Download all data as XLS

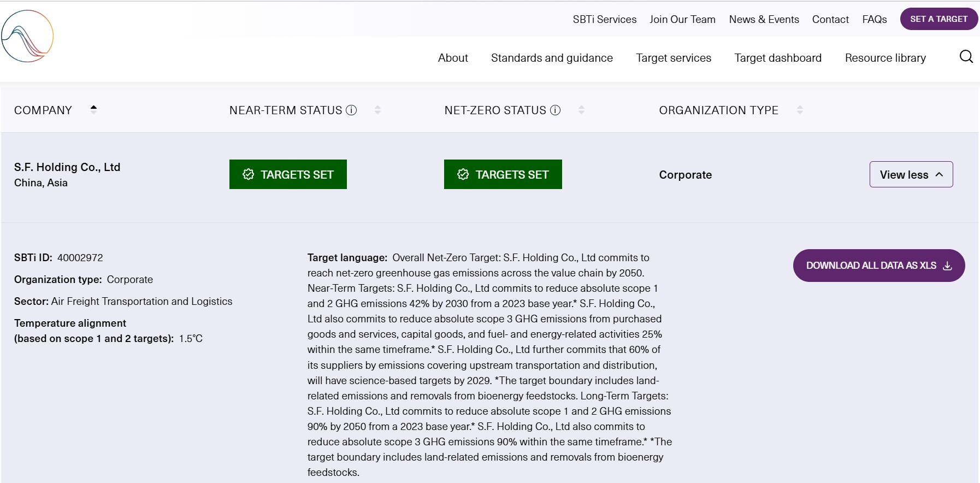click(x=878, y=266)
